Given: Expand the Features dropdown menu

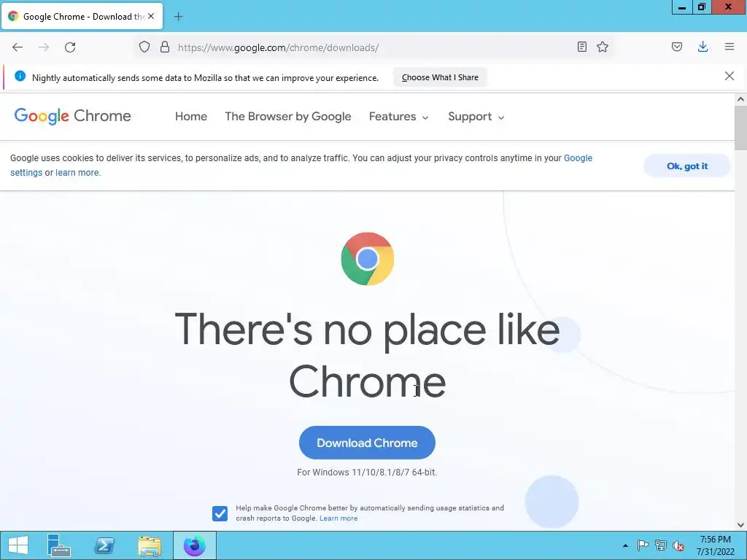Looking at the screenshot, I should click(399, 117).
